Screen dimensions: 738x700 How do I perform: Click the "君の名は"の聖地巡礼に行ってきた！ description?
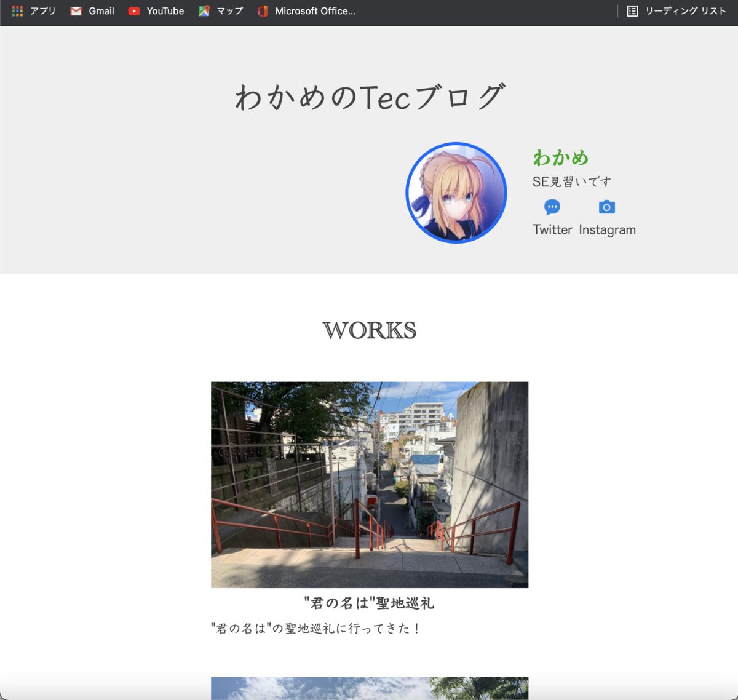[x=315, y=628]
